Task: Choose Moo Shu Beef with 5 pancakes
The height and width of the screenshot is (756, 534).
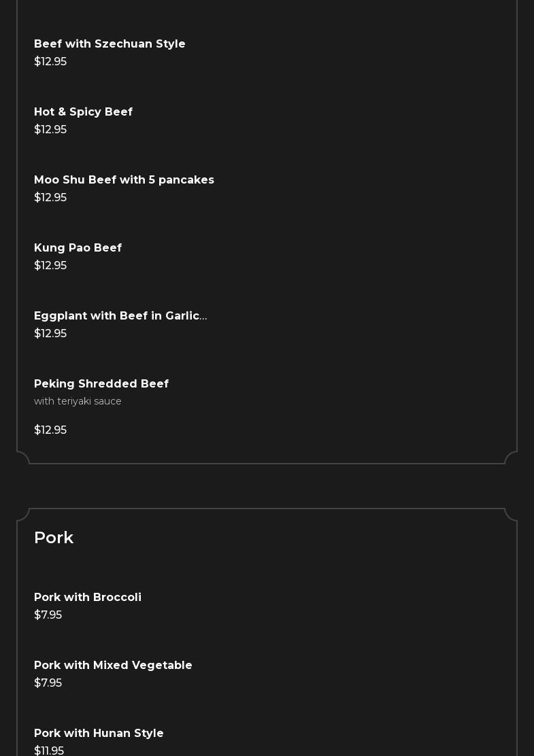Action: (124, 179)
